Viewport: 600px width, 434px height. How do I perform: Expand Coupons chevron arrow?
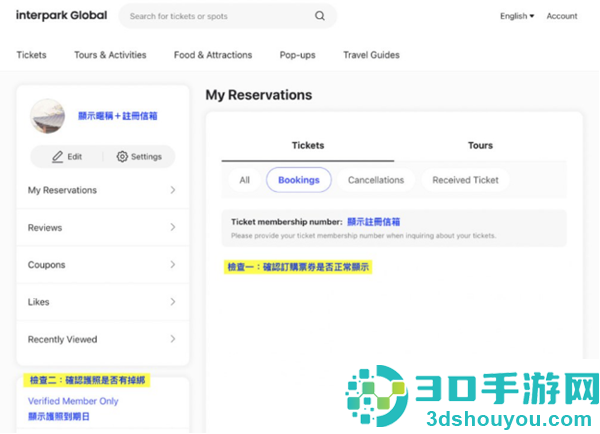[173, 264]
